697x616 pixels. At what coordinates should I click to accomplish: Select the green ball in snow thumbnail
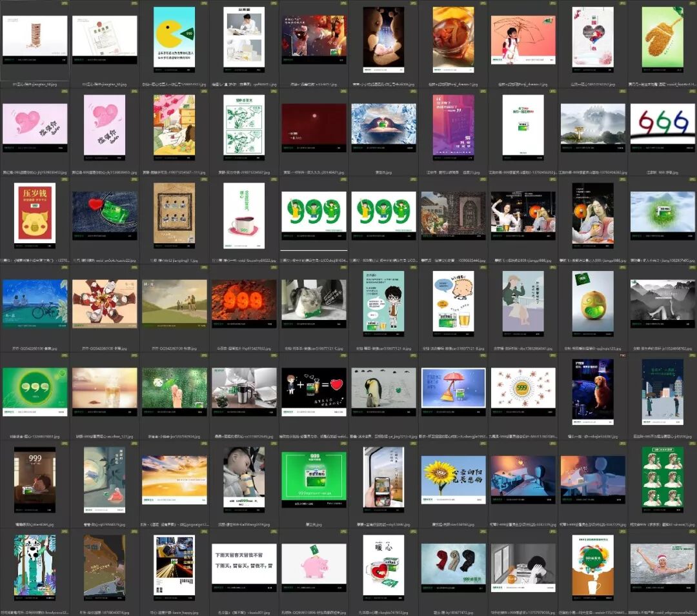(x=663, y=216)
